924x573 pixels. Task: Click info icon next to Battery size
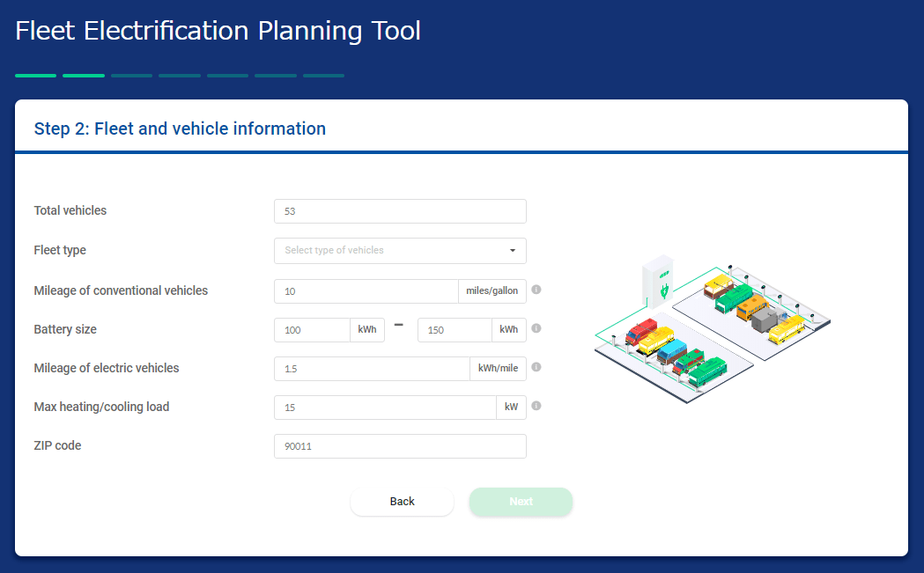536,328
